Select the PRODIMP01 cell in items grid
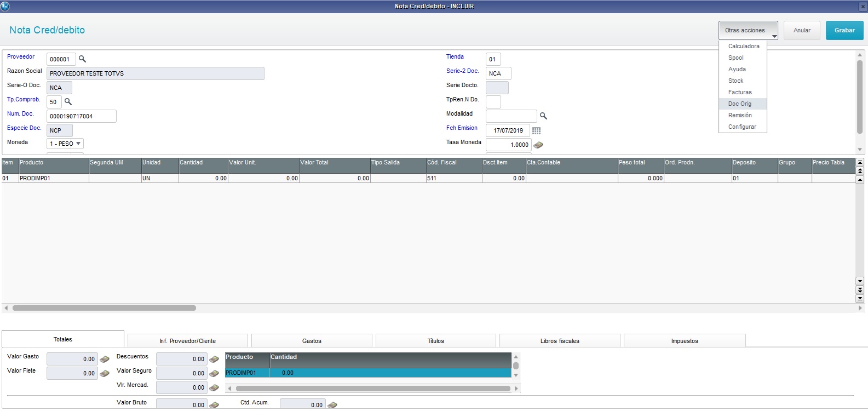The height and width of the screenshot is (411, 868). tap(54, 178)
